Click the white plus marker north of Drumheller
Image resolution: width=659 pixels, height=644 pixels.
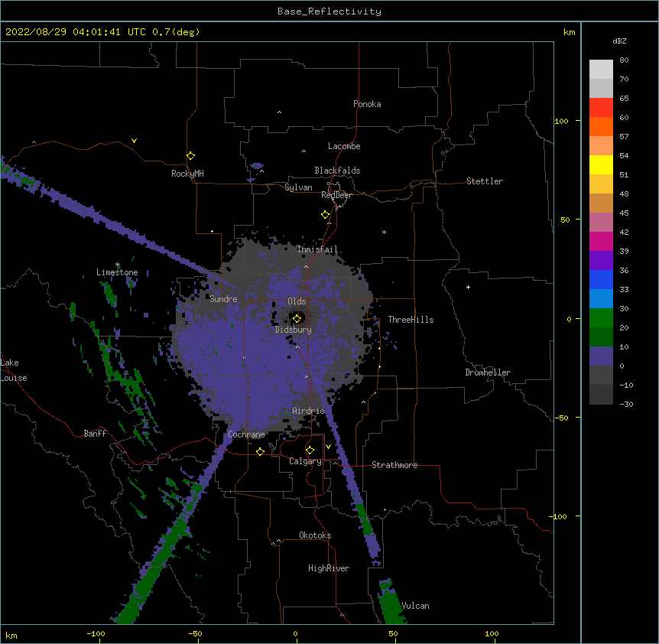[x=468, y=287]
